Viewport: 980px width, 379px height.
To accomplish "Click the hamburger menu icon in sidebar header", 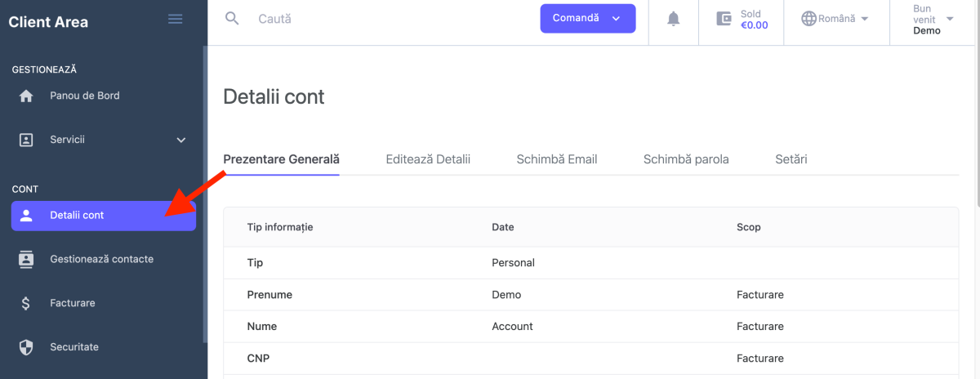I will pyautogui.click(x=175, y=19).
